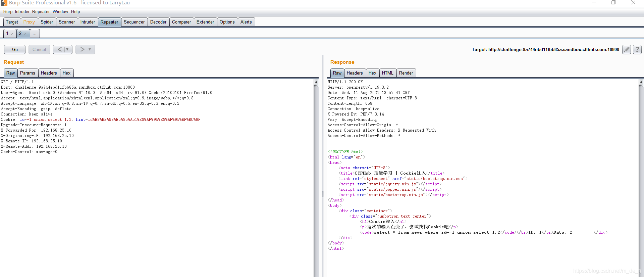Go forward to next request in history
The width and height of the screenshot is (644, 277).
coord(82,49)
